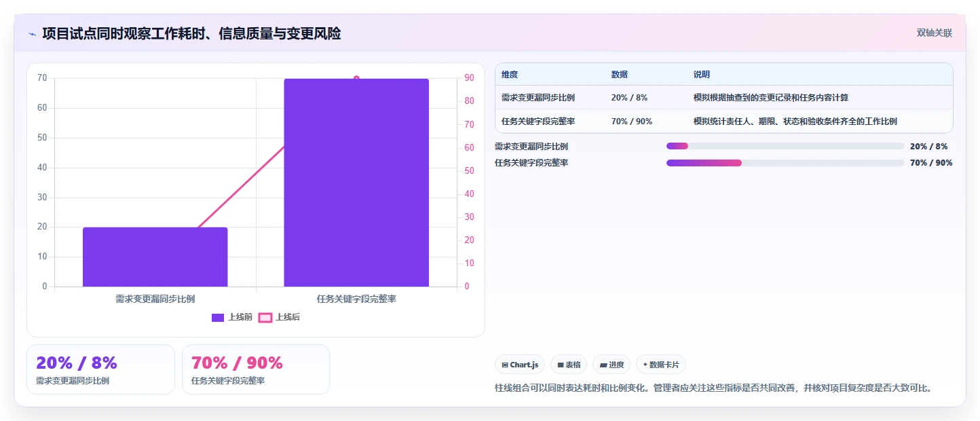This screenshot has height=421, width=980.
Task: Select the 进度 tag
Action: click(x=611, y=365)
